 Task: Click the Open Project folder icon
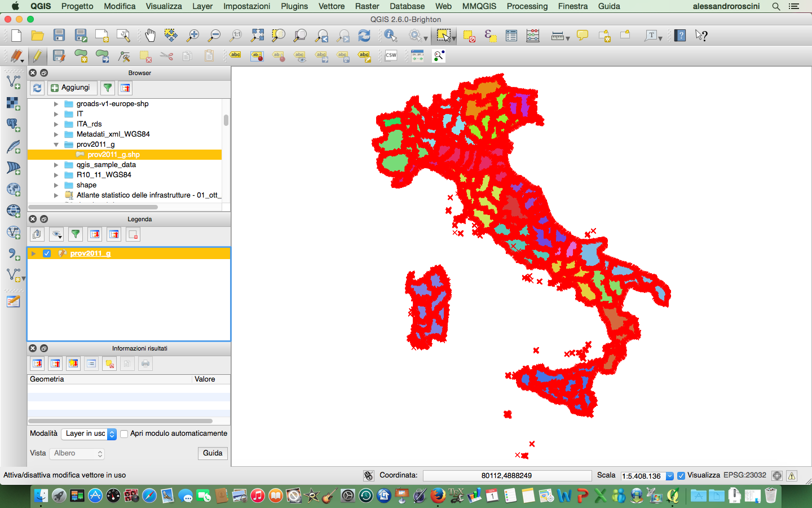pyautogui.click(x=37, y=36)
